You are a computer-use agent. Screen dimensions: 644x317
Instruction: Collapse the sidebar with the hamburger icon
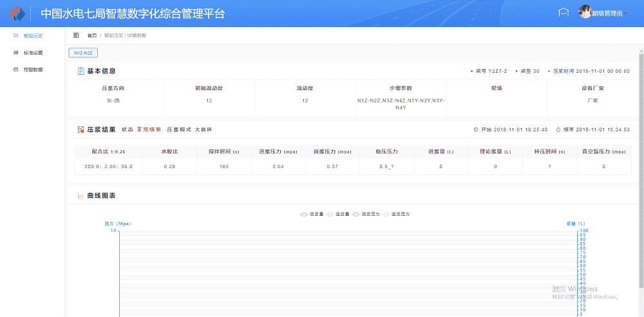click(77, 35)
